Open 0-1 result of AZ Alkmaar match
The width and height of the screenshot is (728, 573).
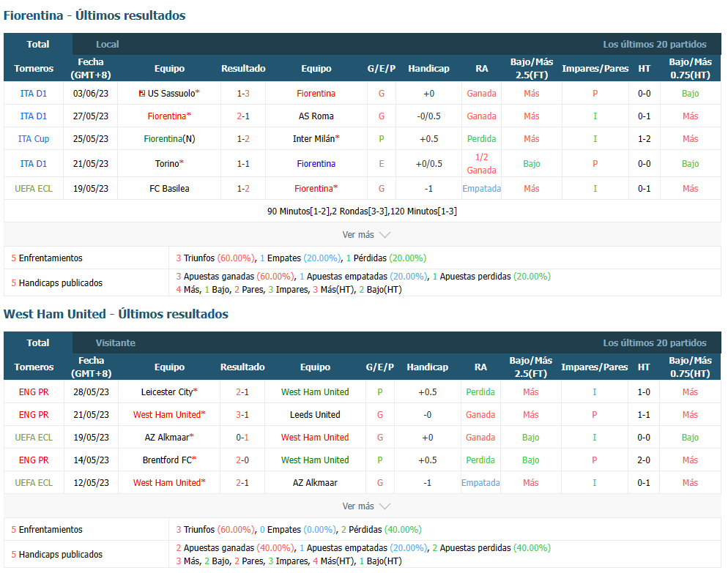point(242,438)
